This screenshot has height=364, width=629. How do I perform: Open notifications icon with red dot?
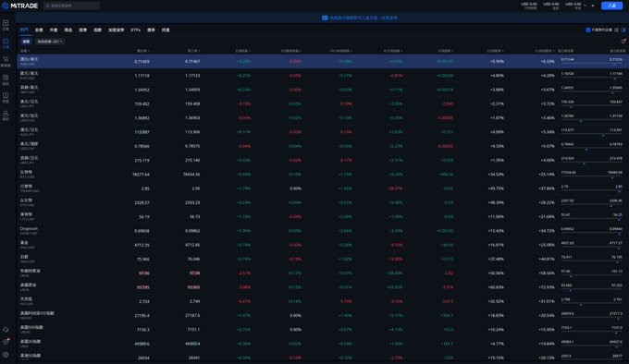pos(6,342)
